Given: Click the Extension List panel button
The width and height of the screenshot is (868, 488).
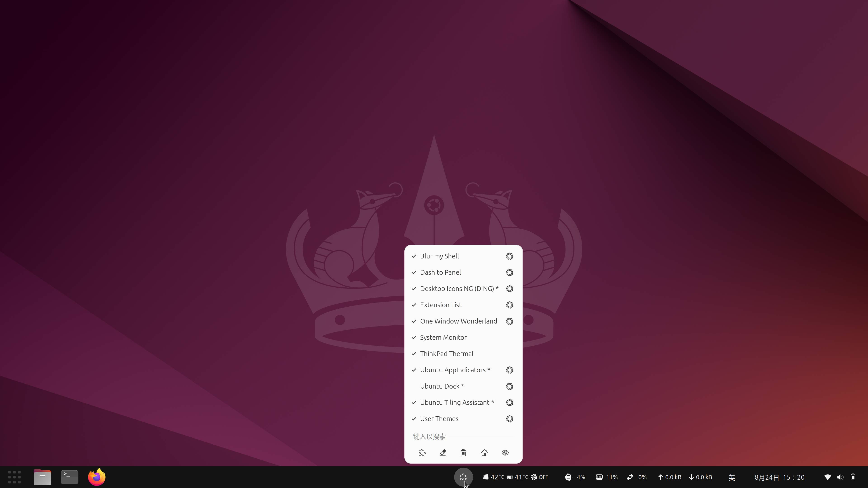Looking at the screenshot, I should [463, 477].
